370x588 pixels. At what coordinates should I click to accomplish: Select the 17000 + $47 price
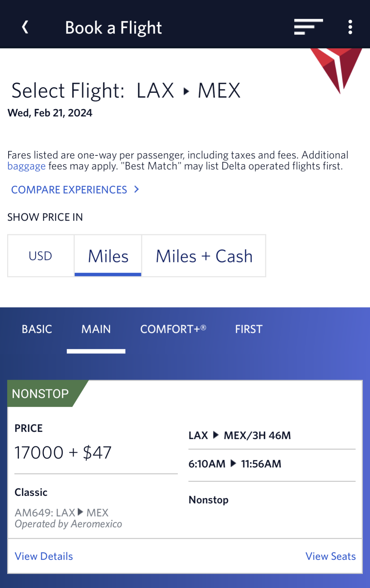click(63, 452)
